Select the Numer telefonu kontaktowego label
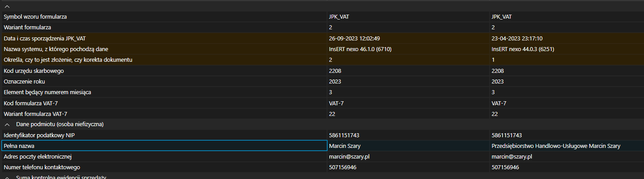This screenshot has width=644, height=179. (41, 167)
